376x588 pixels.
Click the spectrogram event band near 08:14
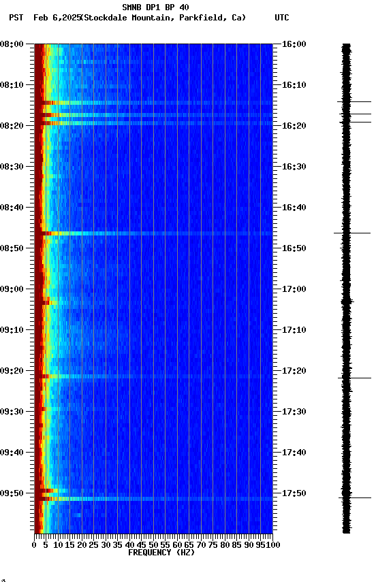pyautogui.click(x=153, y=103)
